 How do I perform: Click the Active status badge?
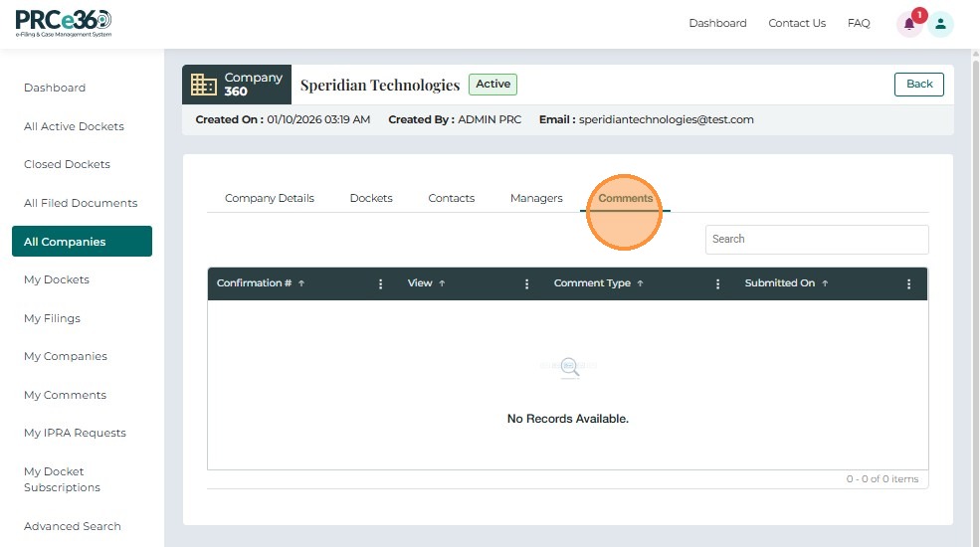pyautogui.click(x=493, y=85)
